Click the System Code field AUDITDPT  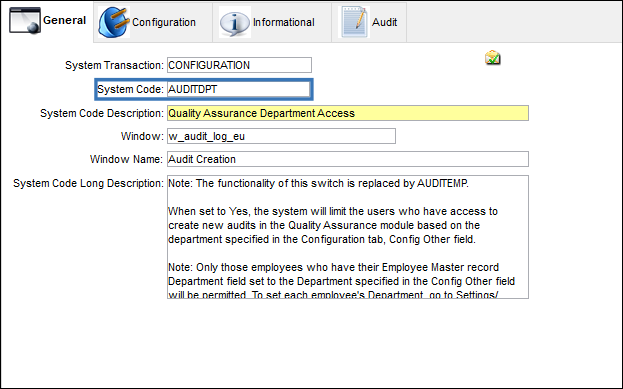[238, 89]
